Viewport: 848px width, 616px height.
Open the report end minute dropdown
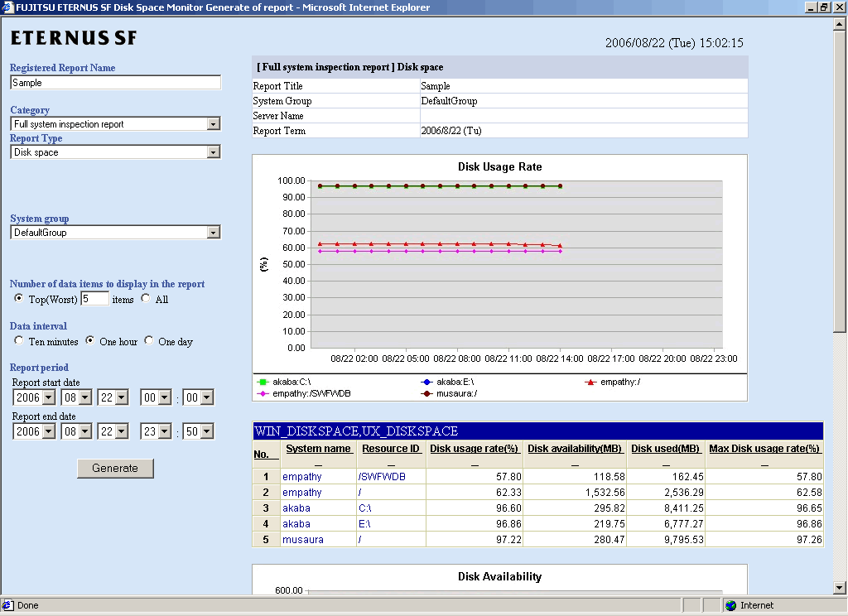click(206, 431)
